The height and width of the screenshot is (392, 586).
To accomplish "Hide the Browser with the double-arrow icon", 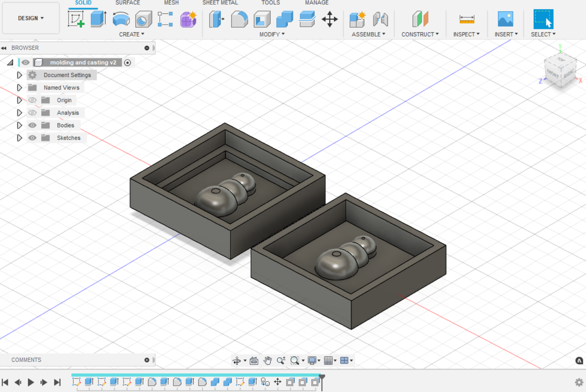I will click(4, 48).
